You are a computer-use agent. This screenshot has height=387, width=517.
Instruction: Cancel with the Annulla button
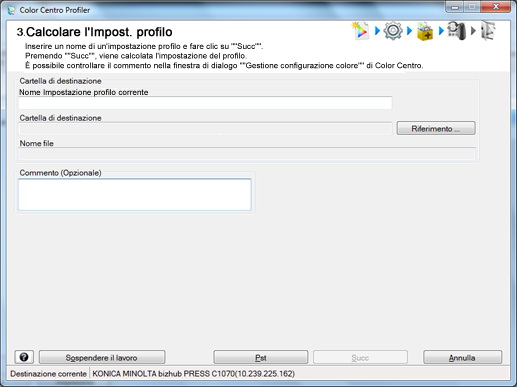[x=462, y=358]
